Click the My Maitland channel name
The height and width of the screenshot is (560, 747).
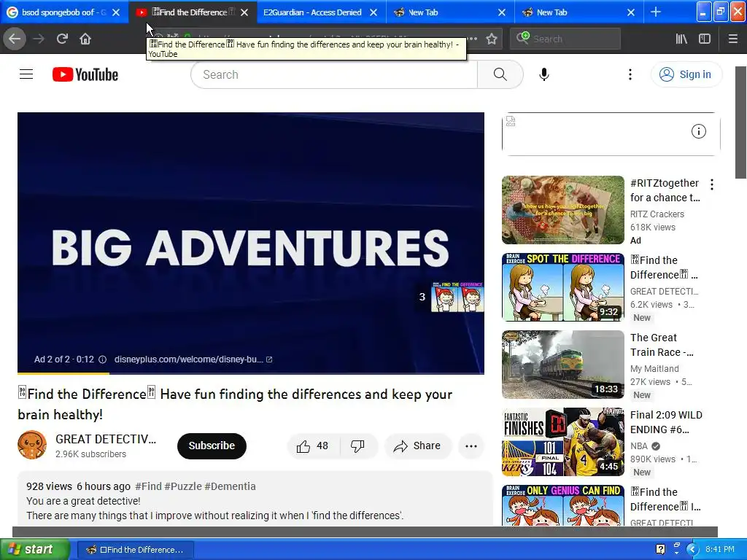654,368
